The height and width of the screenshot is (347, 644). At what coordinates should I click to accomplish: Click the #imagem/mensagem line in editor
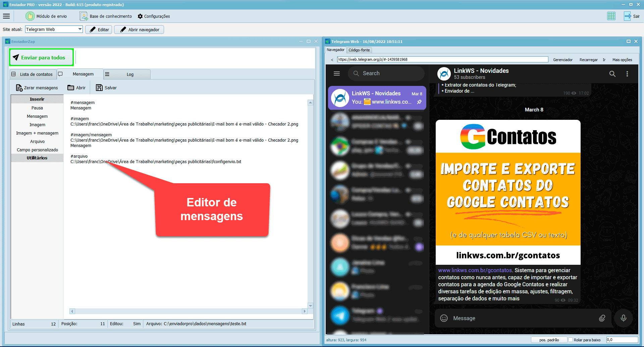(91, 135)
